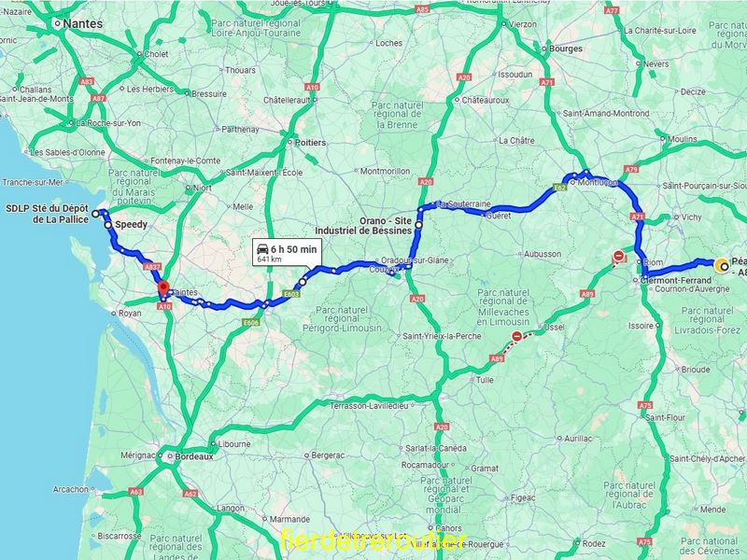Click the A89 road shield near Tulle

[x=497, y=358]
